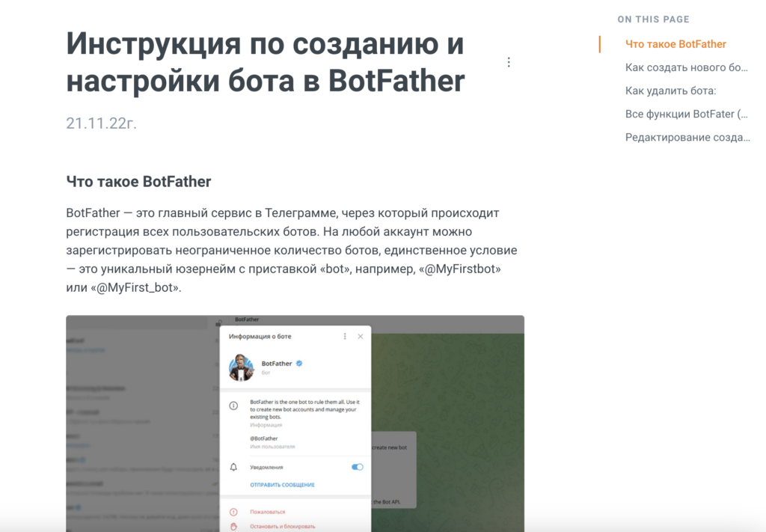Click the blue verified badge beside BotFather
The height and width of the screenshot is (532, 766).
tap(299, 364)
